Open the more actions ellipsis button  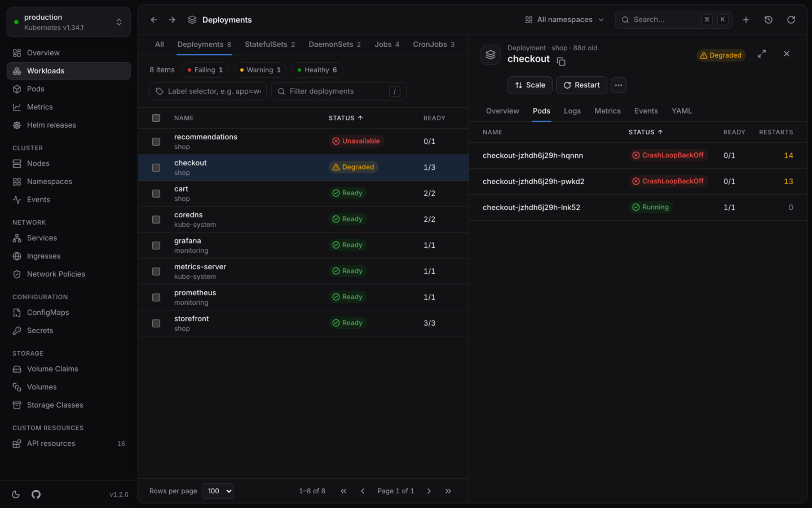click(x=619, y=85)
